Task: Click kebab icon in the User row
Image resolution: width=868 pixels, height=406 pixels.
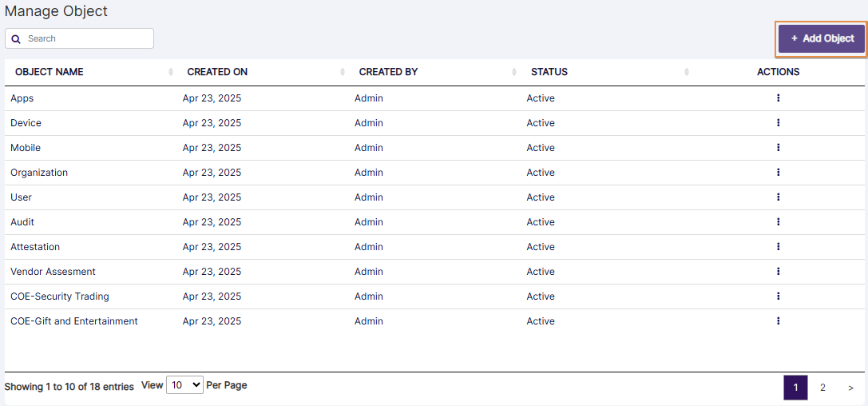Action: [x=778, y=197]
